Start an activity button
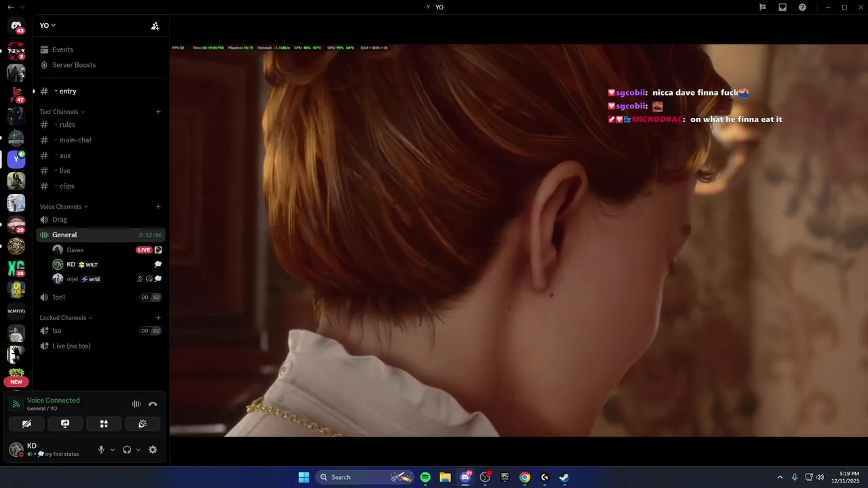This screenshot has height=488, width=868. (104, 424)
